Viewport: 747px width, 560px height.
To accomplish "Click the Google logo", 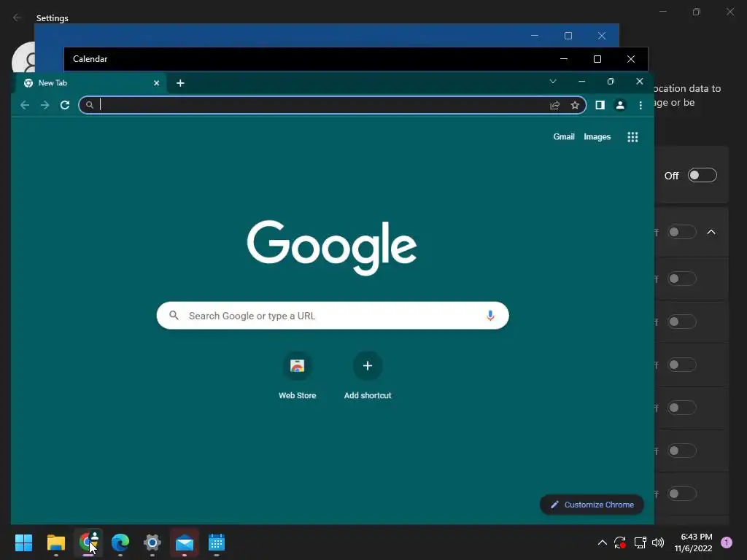I will [x=332, y=247].
